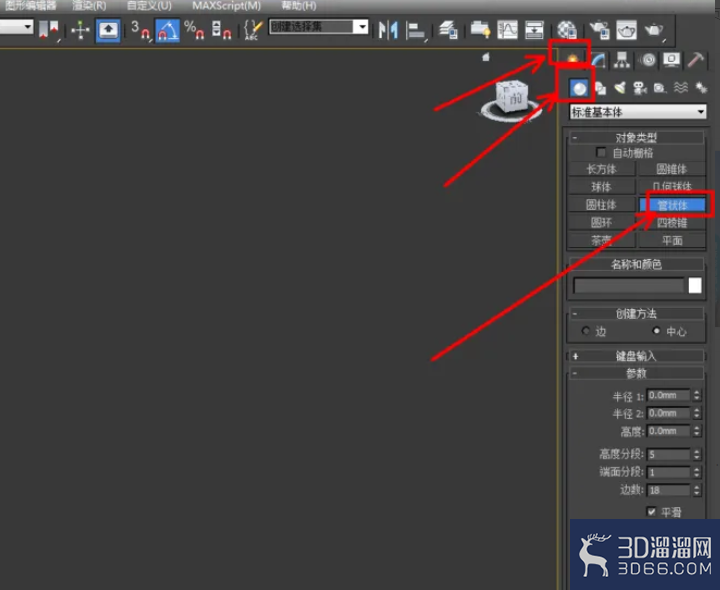Image resolution: width=720 pixels, height=590 pixels.
Task: Open the Manage Layers icon
Action: click(x=448, y=30)
